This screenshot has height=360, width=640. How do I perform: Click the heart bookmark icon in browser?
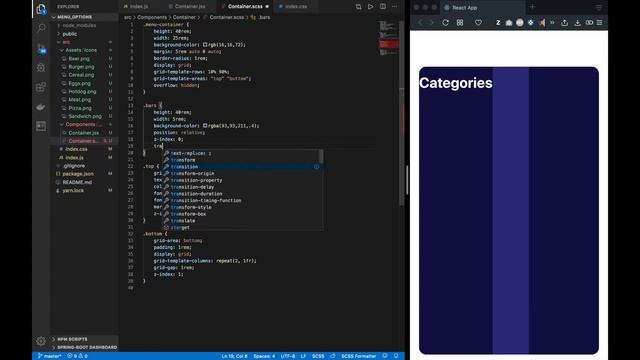click(x=478, y=22)
